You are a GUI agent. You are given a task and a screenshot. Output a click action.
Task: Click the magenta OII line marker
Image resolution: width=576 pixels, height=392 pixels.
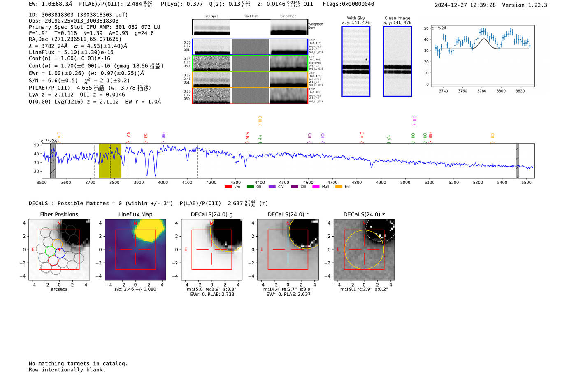point(414,121)
